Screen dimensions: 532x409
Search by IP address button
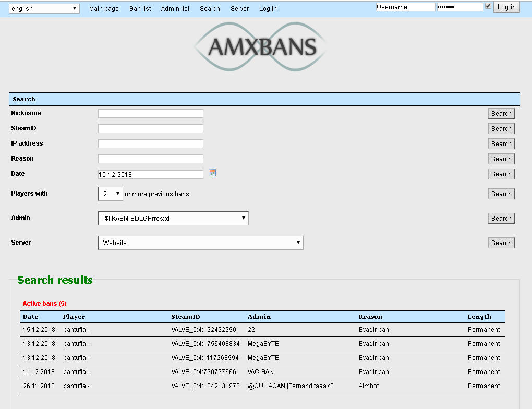coord(501,144)
